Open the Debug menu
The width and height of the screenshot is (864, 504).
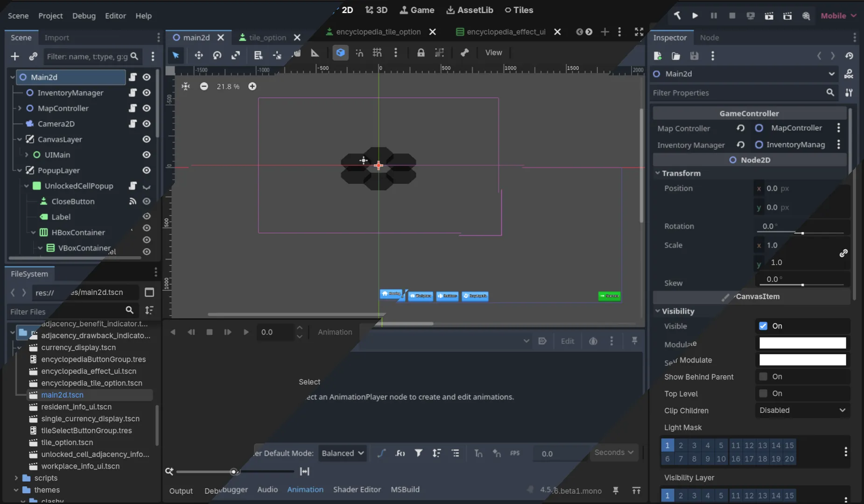pyautogui.click(x=84, y=15)
